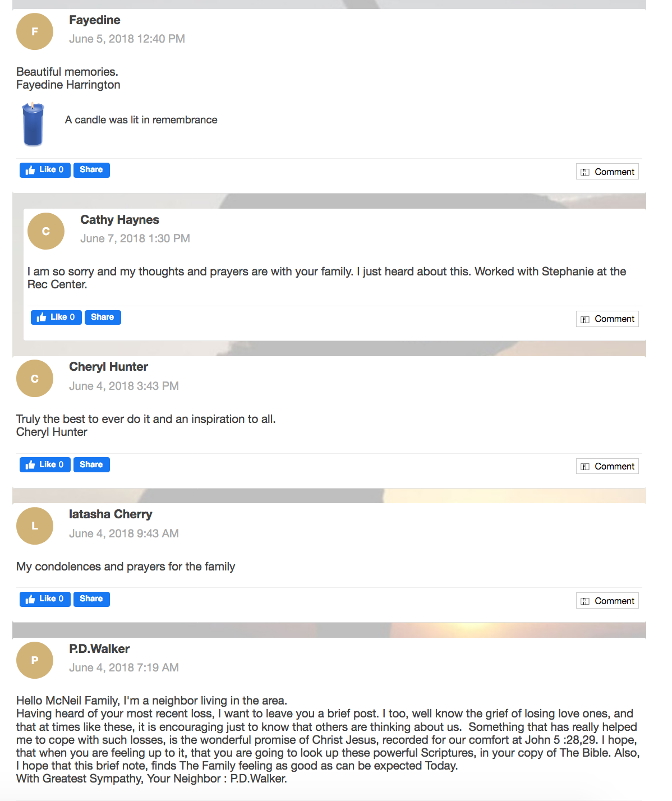Screen dimensions: 672x801
Task: Like Cathy Haynes' message
Action: (x=56, y=317)
